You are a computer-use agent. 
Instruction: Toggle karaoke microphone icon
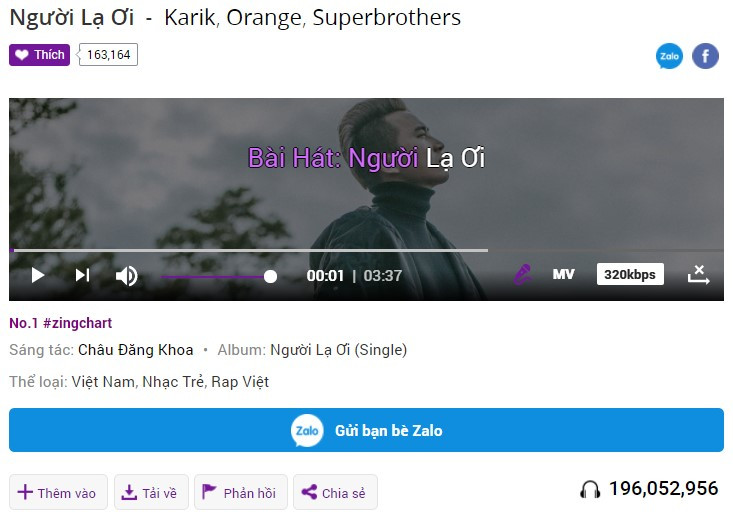pos(522,274)
